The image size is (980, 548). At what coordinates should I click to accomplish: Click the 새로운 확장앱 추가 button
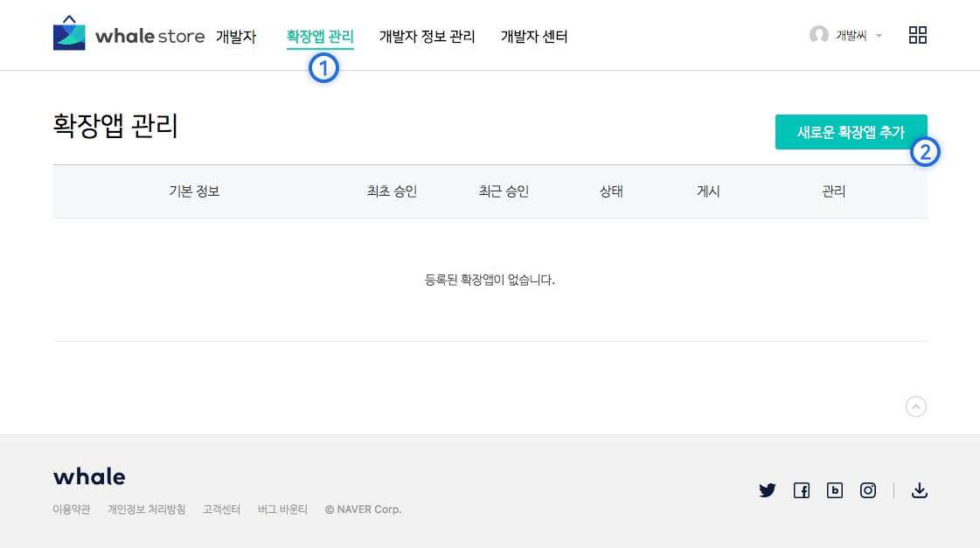tap(851, 132)
